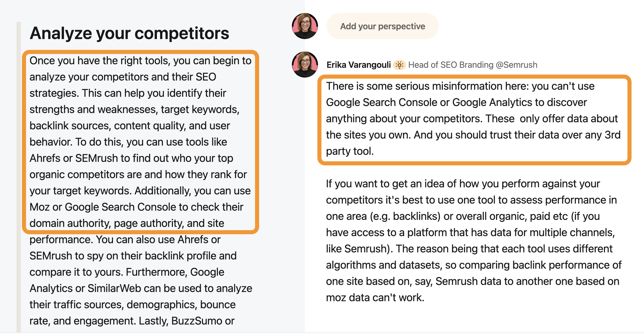Screen dimensions: 644x334
Task: Click the gray vertical bar left of article
Action: (18, 176)
